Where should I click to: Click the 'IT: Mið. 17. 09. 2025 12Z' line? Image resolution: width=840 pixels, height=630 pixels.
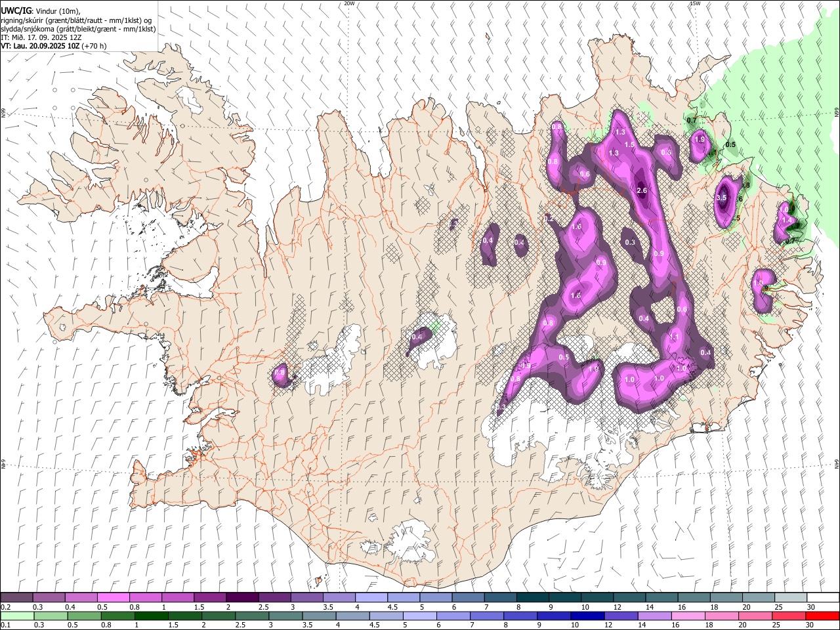pyautogui.click(x=41, y=37)
